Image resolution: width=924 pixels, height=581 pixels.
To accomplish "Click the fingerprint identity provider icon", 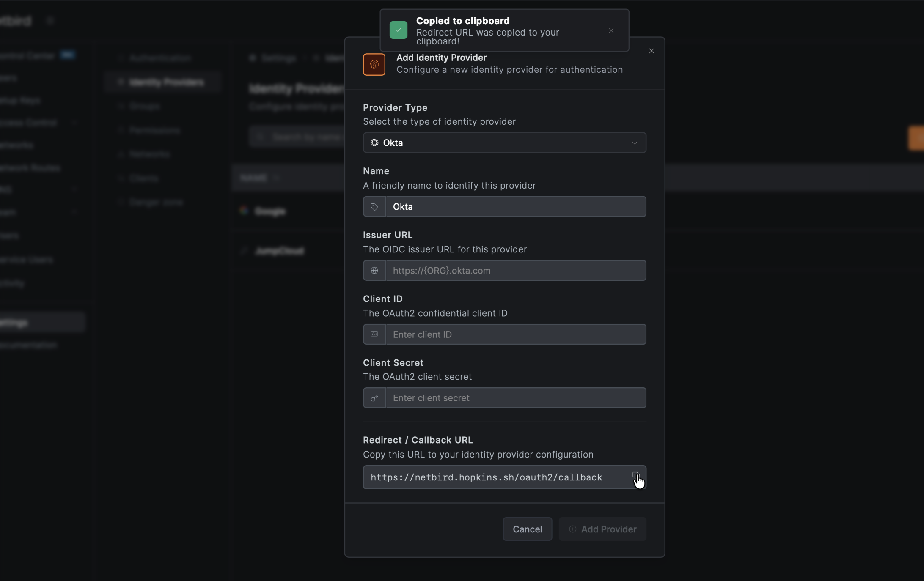I will coord(374,64).
